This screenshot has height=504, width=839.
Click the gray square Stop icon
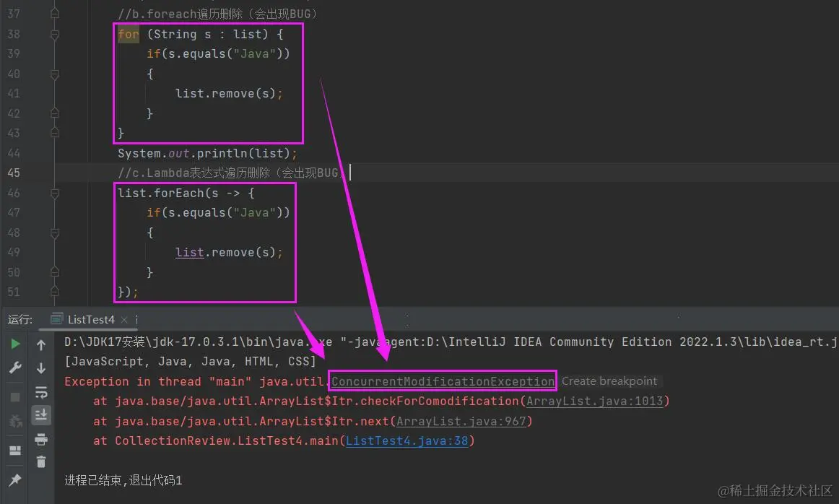[15, 397]
